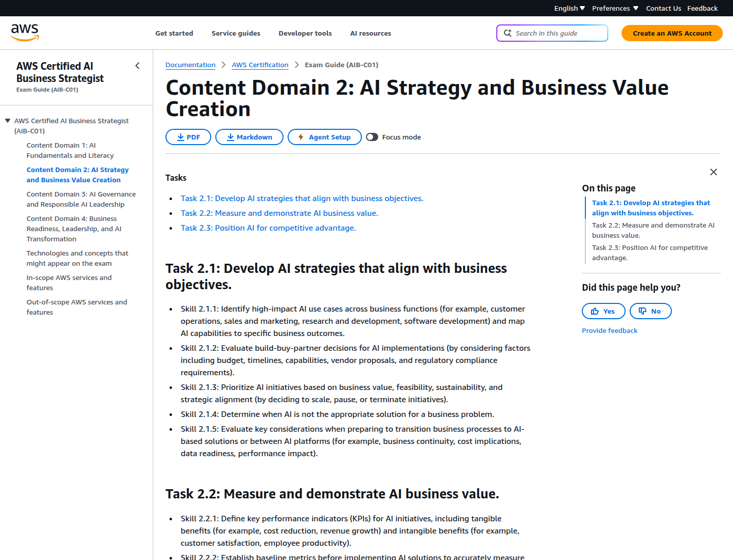Click the thumbs-up Yes button
Screen dimensions: 733x560
tap(603, 311)
